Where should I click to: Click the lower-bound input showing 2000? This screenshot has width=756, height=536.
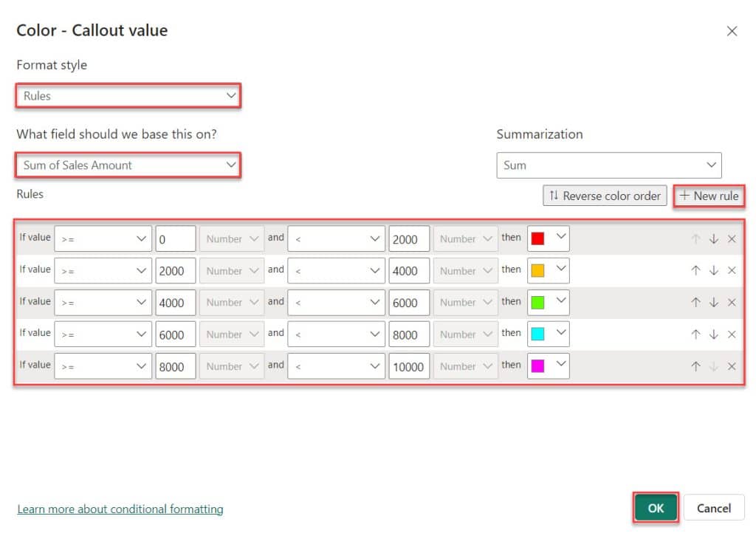point(176,270)
